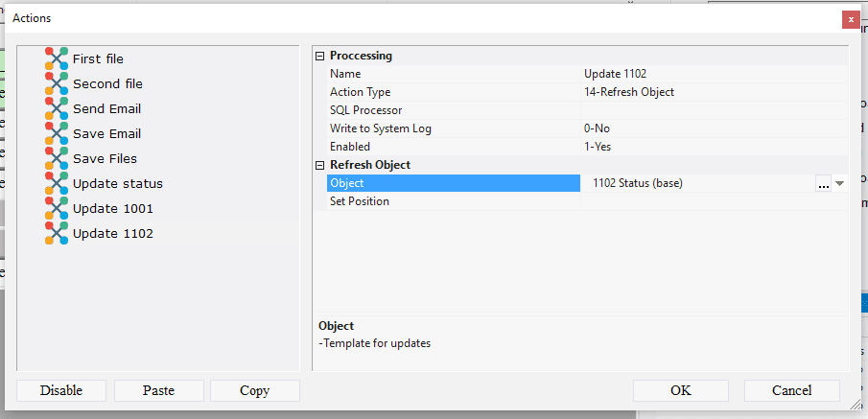Select the Update 1001 action icon
Screen dimensions: 868x419
[57, 209]
